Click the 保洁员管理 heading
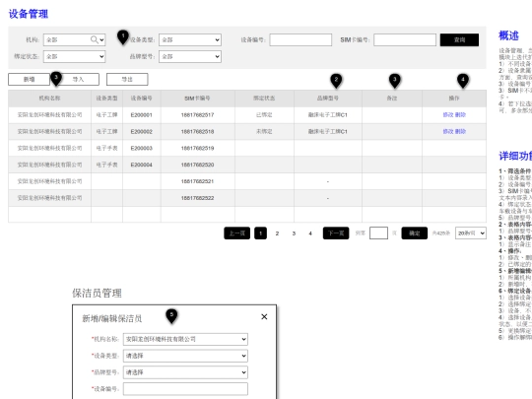 point(97,293)
